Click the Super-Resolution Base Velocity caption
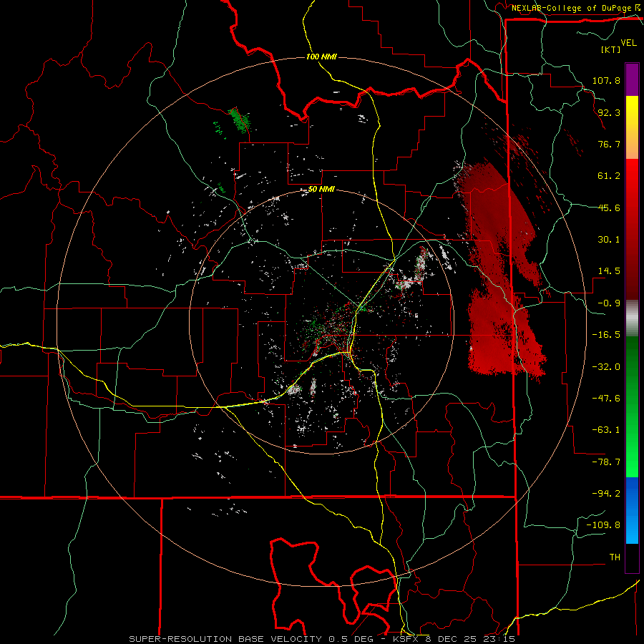Image resolution: width=644 pixels, height=644 pixels. click(x=322, y=639)
